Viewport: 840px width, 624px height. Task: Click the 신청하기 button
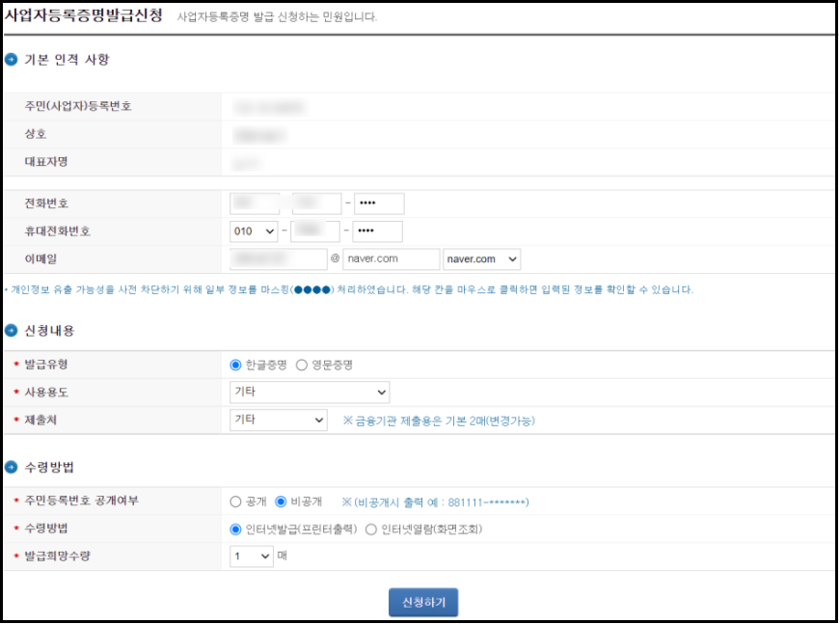tap(423, 603)
